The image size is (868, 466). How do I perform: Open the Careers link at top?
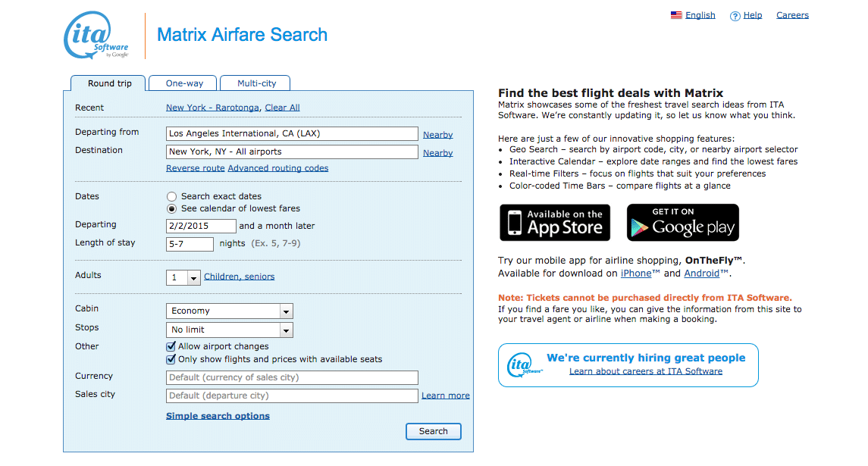(792, 15)
